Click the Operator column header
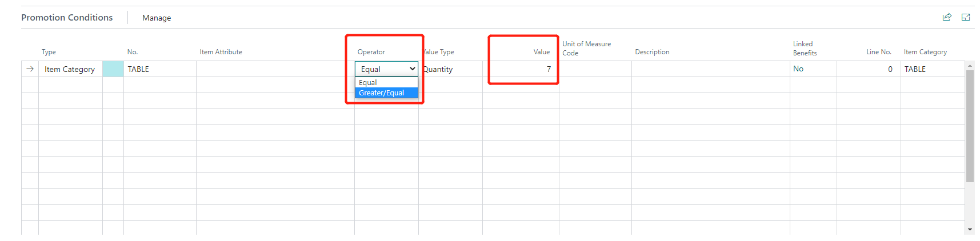The height and width of the screenshot is (241, 980). point(371,52)
